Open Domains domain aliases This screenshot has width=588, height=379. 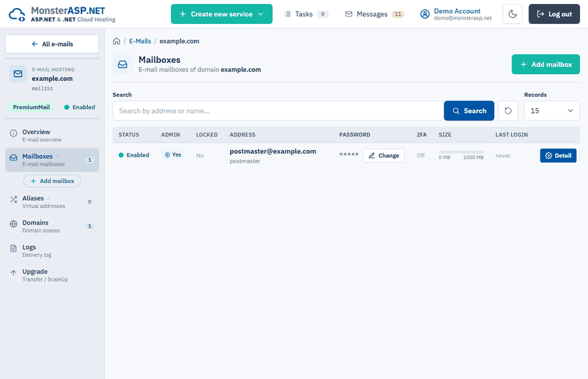(x=52, y=226)
